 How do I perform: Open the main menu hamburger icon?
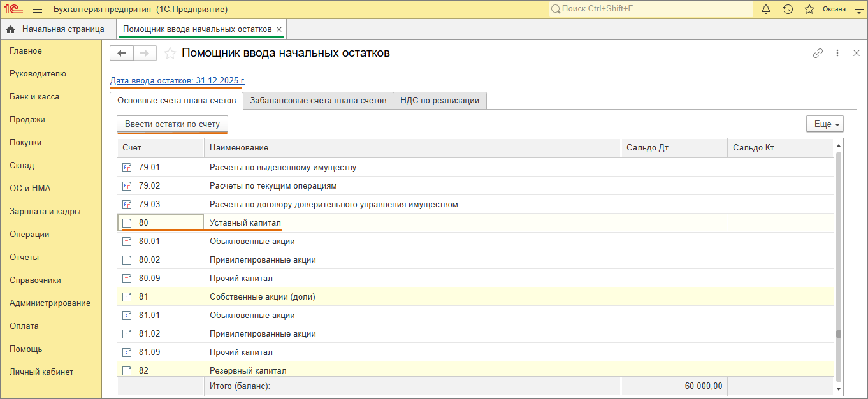click(x=38, y=10)
